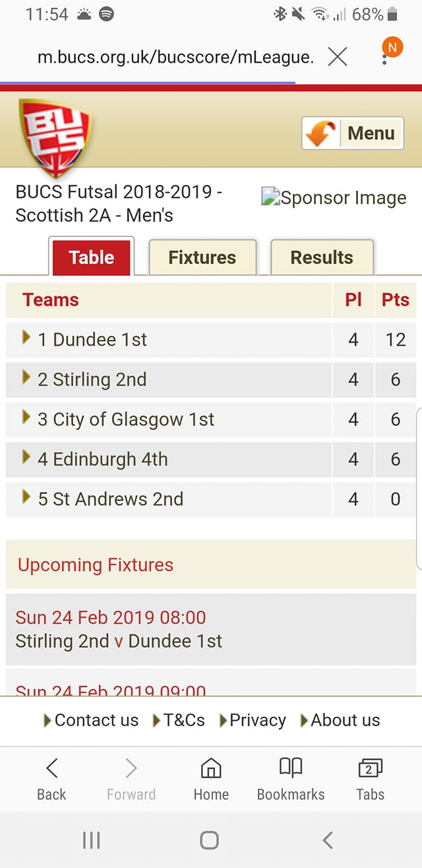Tap the address bar URL field

[175, 57]
